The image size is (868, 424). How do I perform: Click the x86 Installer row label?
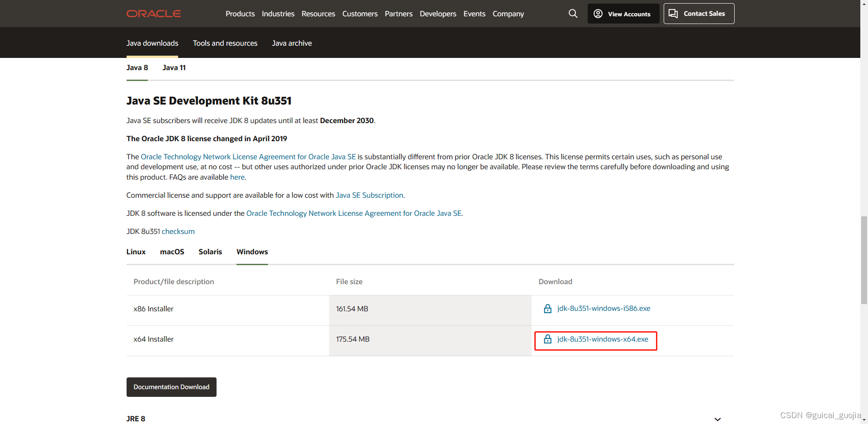pyautogui.click(x=153, y=309)
